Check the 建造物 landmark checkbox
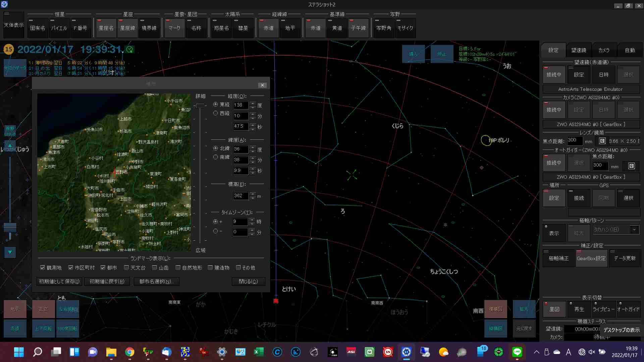Image resolution: width=644 pixels, height=362 pixels. [210, 267]
